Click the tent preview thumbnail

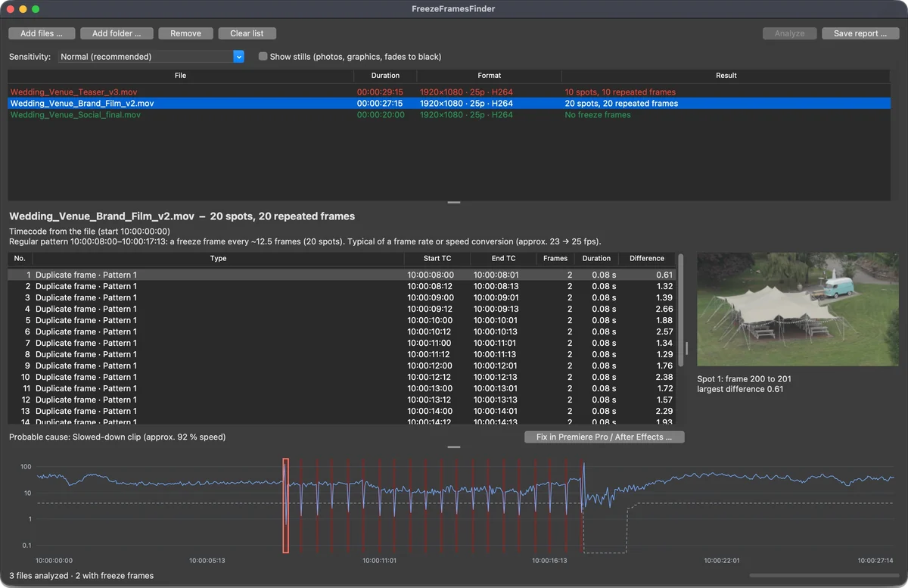coord(798,310)
